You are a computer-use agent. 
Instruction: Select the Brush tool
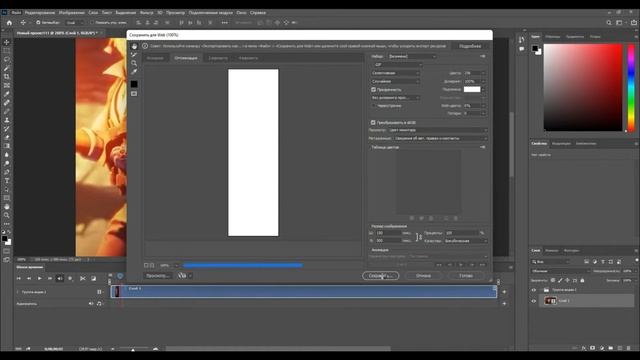click(x=7, y=111)
